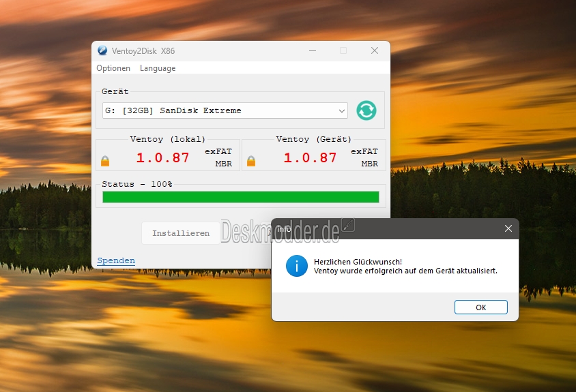Click the Installieren button

[181, 233]
